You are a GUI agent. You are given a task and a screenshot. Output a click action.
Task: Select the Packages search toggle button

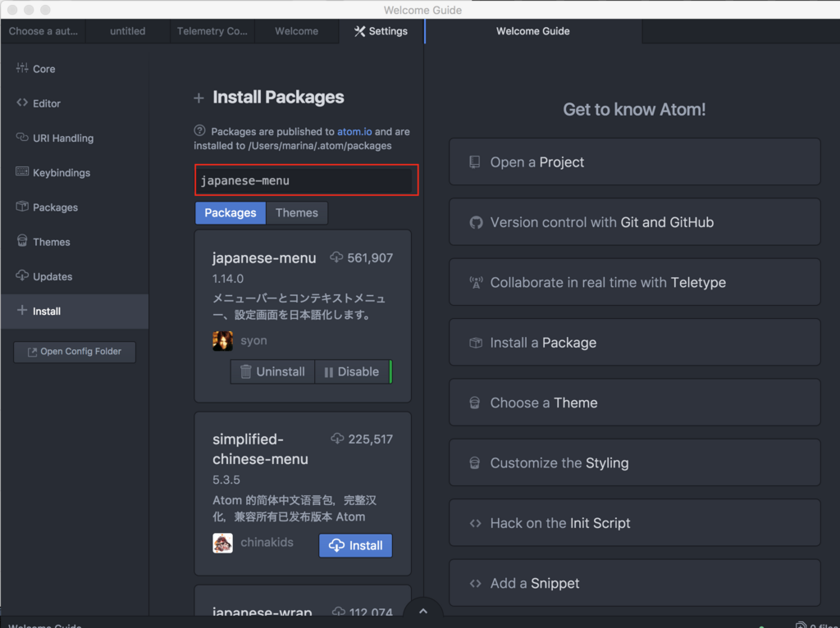coord(231,213)
